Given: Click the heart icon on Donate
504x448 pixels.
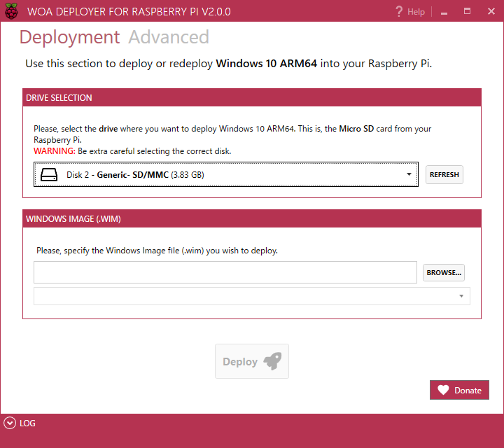Looking at the screenshot, I should coord(443,390).
